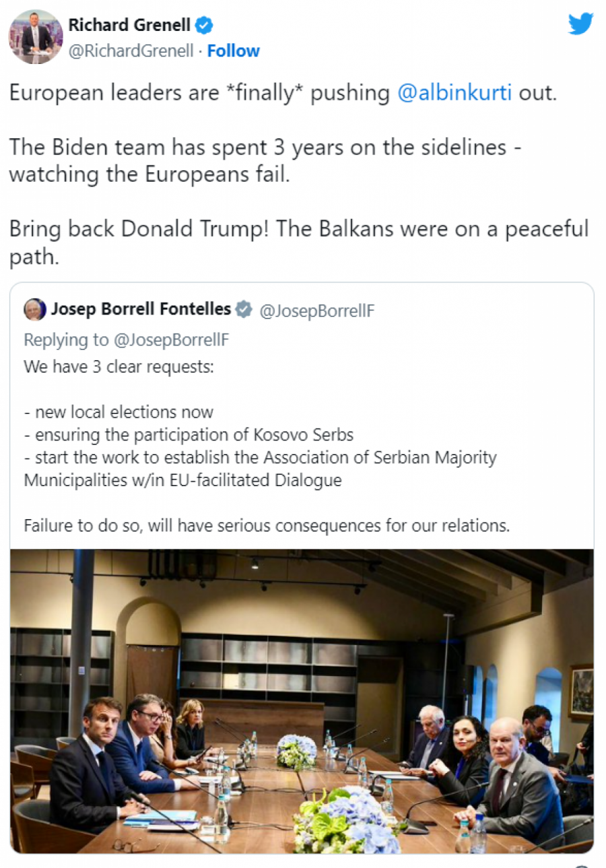The image size is (606, 868).
Task: Click the "ensuring the participation of Kosovo Serbs" bullet
Action: [x=189, y=435]
